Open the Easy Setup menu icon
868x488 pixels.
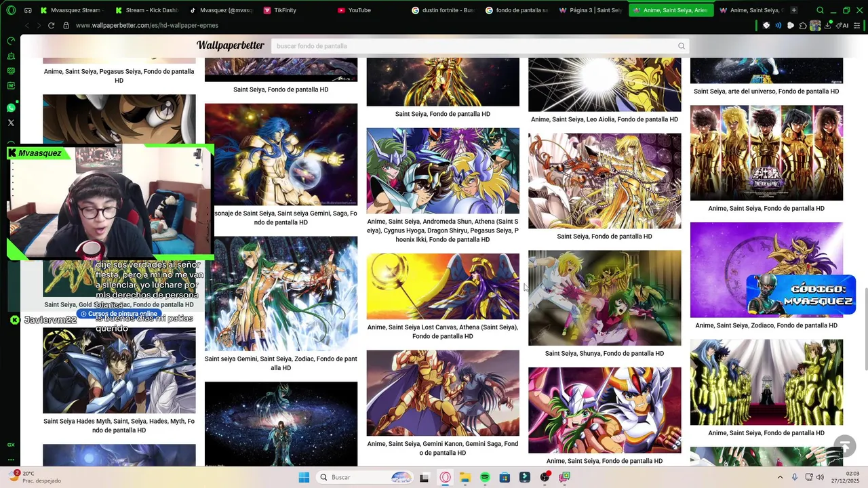[857, 25]
